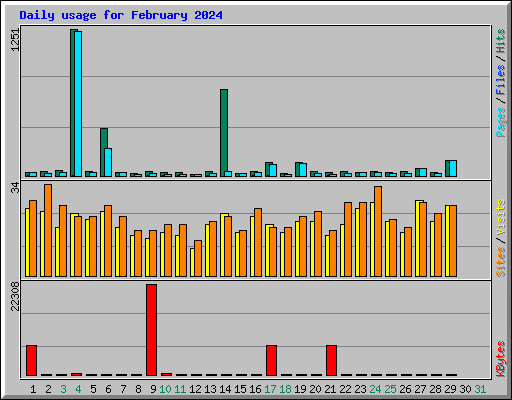The image size is (512, 400).
Task: Click the tall red KBytes bar for day 9
Action: tap(151, 330)
